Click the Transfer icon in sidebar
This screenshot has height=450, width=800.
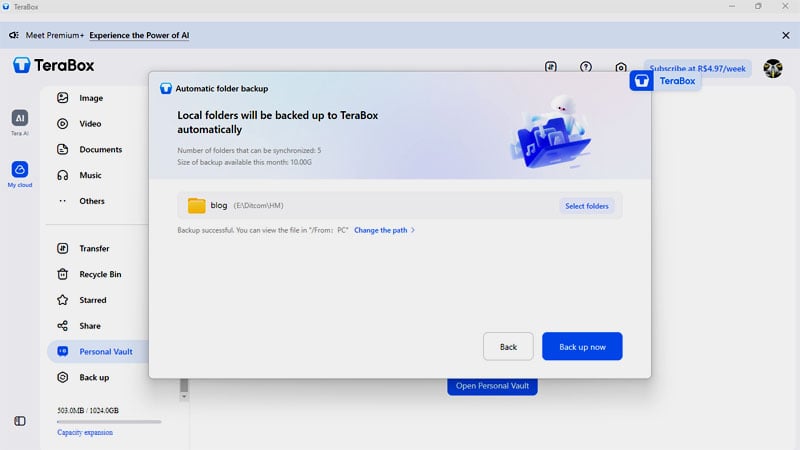[62, 248]
